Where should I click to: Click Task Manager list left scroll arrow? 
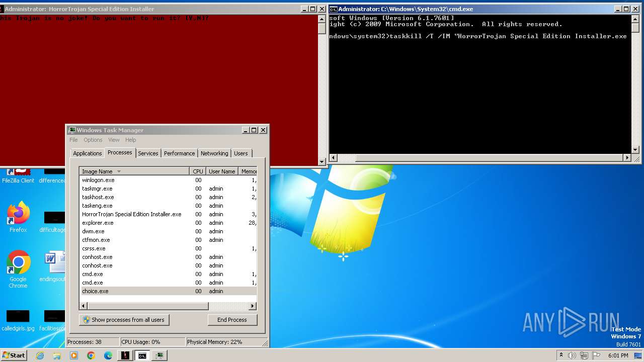(x=84, y=306)
